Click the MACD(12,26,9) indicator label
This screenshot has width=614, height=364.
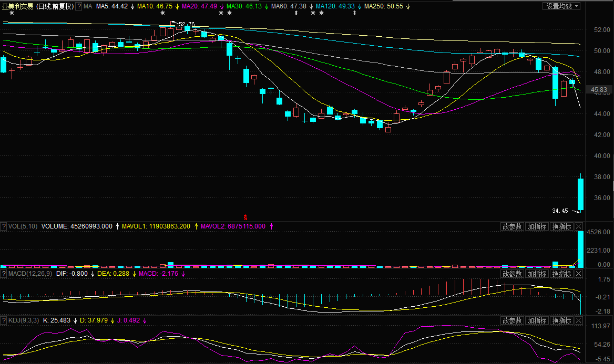pyautogui.click(x=30, y=274)
